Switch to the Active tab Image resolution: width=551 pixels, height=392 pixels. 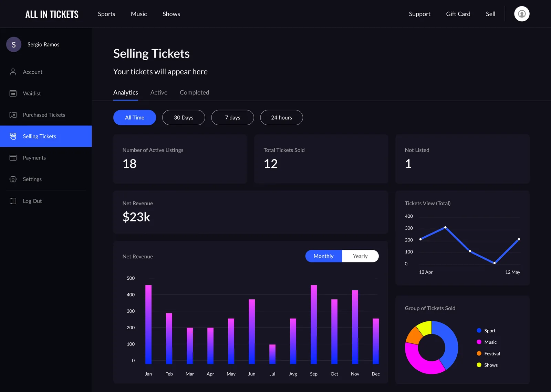point(159,93)
